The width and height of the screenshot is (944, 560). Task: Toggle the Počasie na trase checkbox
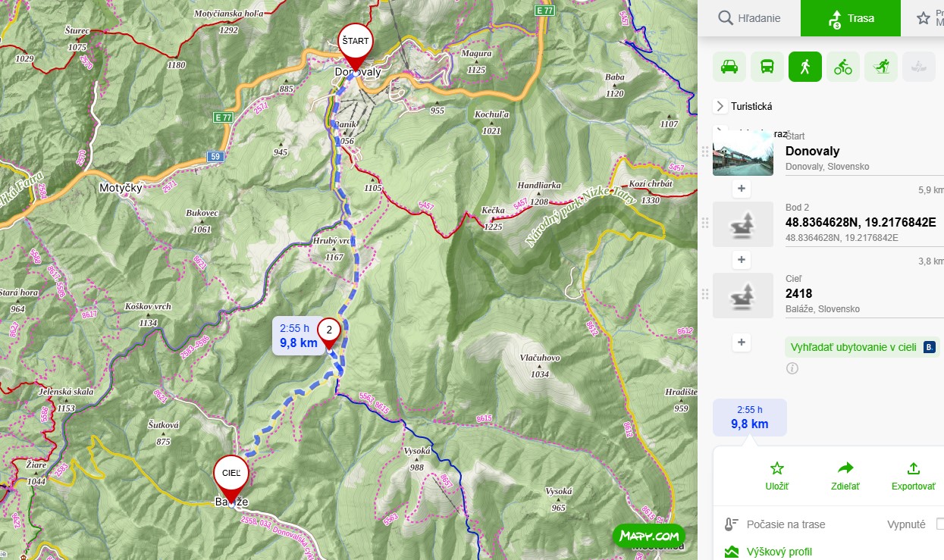coord(940,524)
